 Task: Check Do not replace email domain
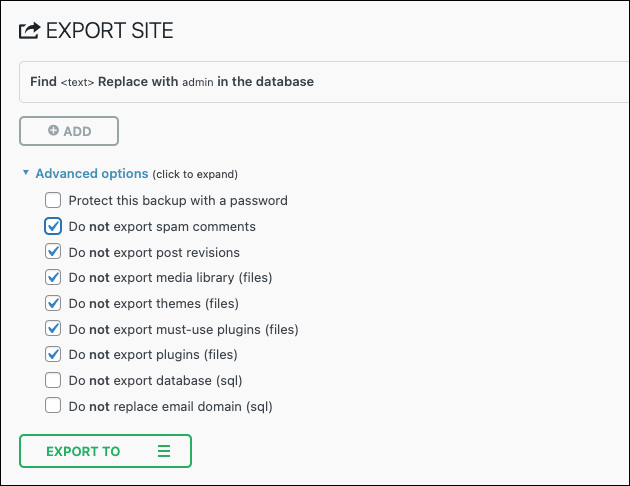[53, 406]
